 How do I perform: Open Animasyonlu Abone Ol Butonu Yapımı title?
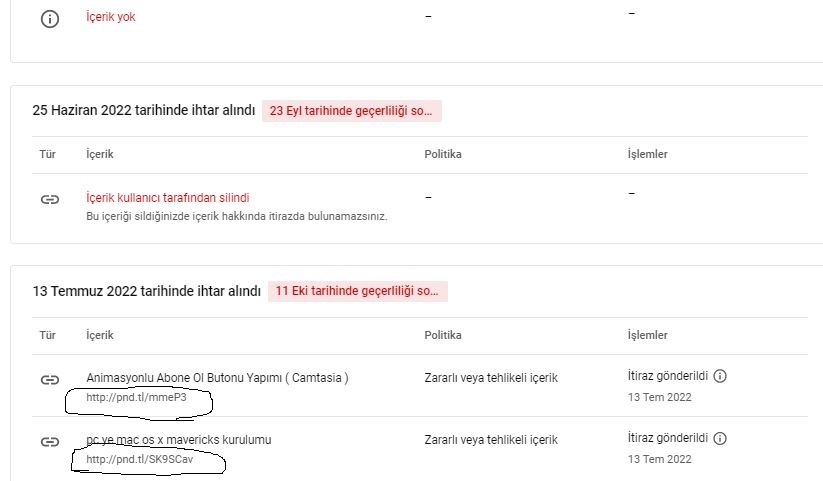click(x=217, y=378)
